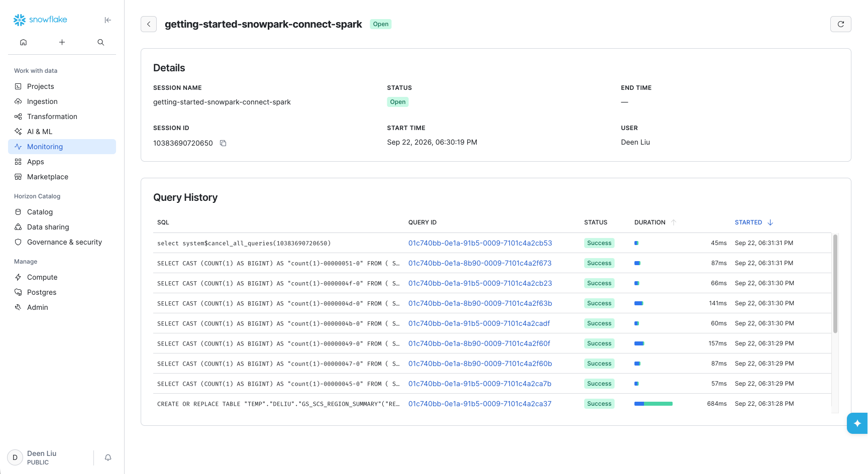Open query 01c740bb-0e1a-91b5-0009-7101c4a2cadf

(x=479, y=323)
